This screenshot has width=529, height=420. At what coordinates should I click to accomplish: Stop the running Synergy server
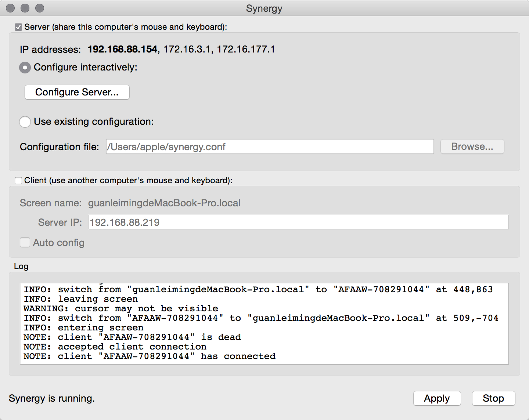click(x=493, y=398)
